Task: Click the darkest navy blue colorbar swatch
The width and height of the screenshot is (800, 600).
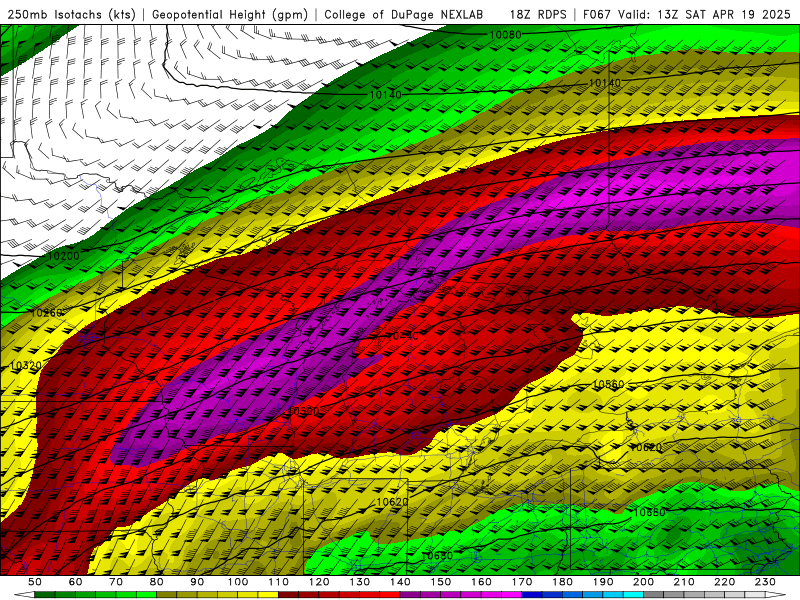Action: (x=531, y=594)
